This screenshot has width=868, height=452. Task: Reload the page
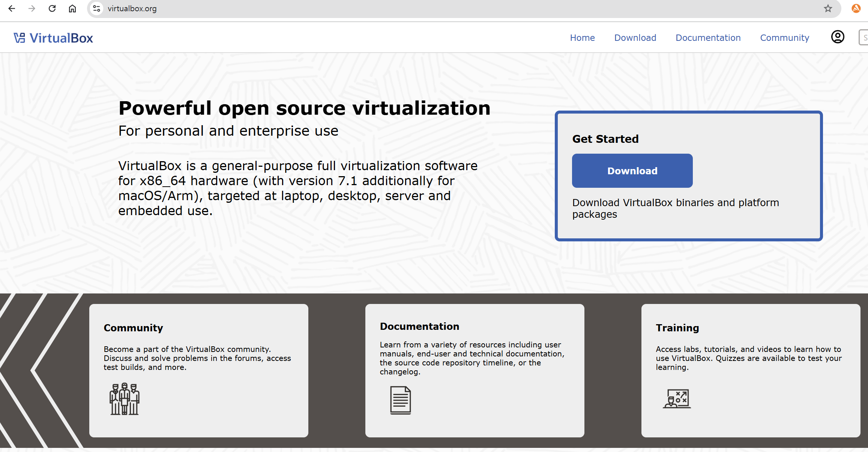(x=52, y=9)
